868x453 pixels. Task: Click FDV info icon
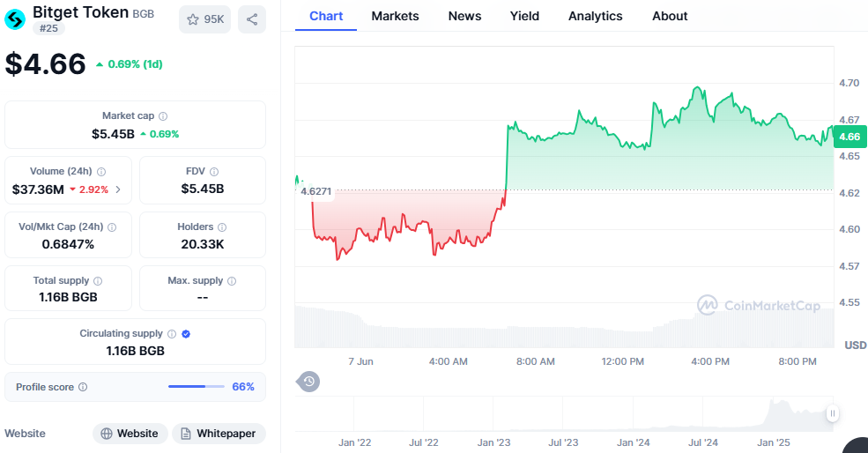(214, 172)
